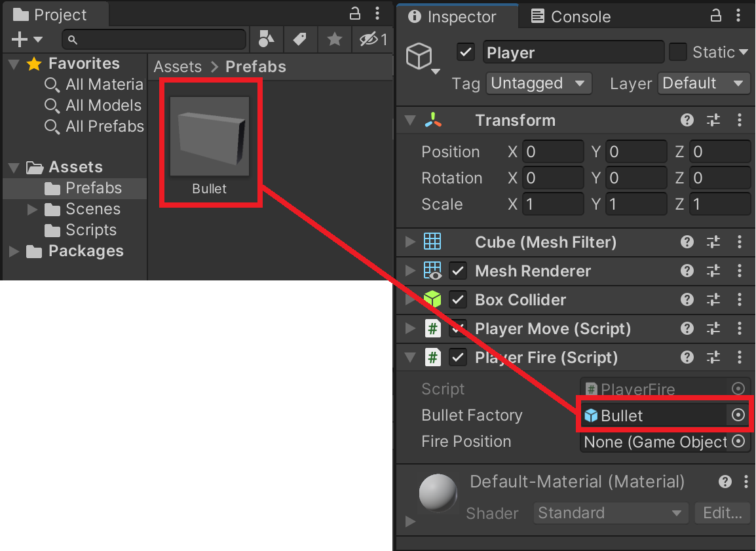
Task: Toggle Box Collider enabled checkbox
Action: [458, 300]
